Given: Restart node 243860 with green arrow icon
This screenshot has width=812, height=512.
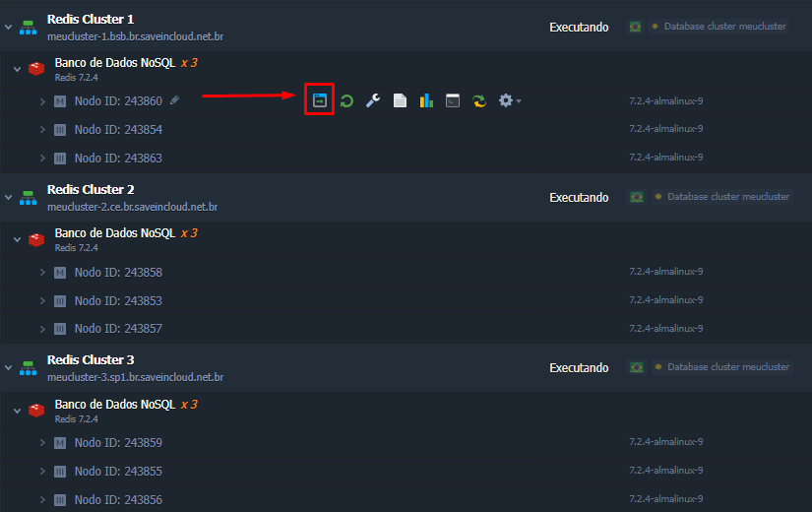Looking at the screenshot, I should tap(346, 100).
